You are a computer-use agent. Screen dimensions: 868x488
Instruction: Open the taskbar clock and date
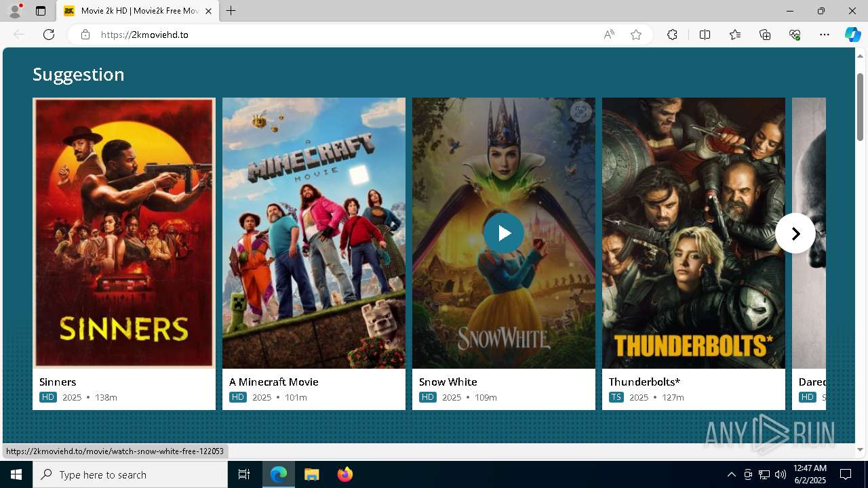pos(810,474)
